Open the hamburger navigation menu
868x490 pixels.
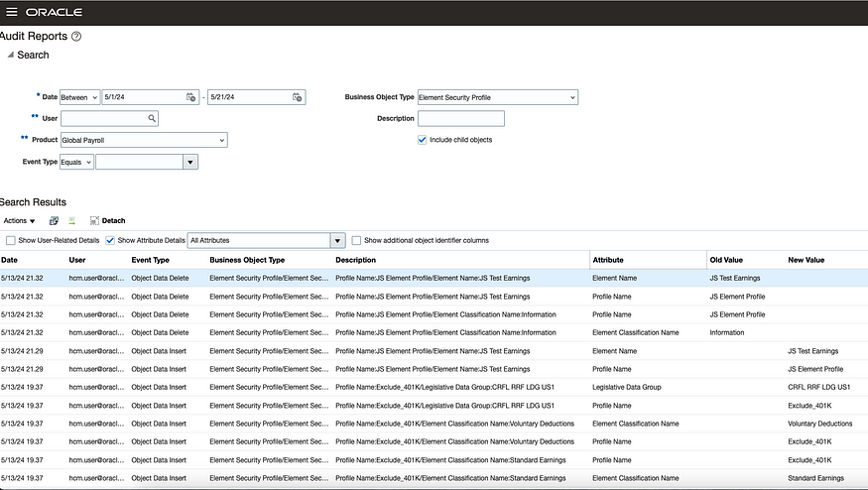click(12, 12)
